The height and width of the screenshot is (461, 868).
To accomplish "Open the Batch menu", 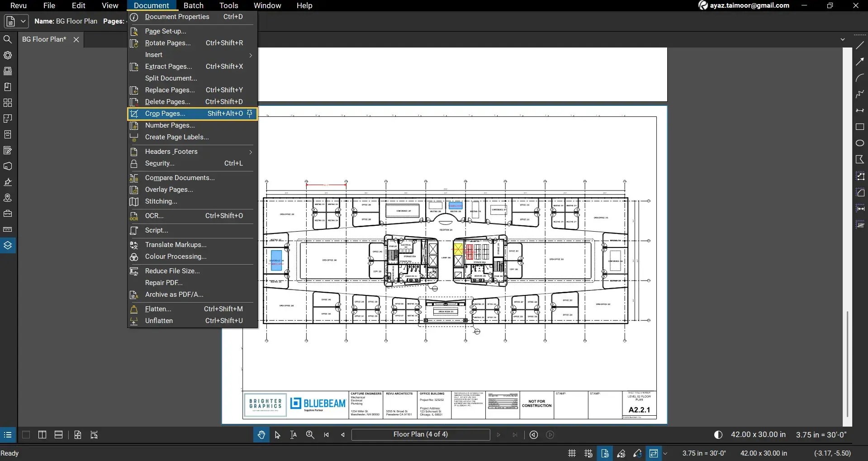I will [194, 5].
